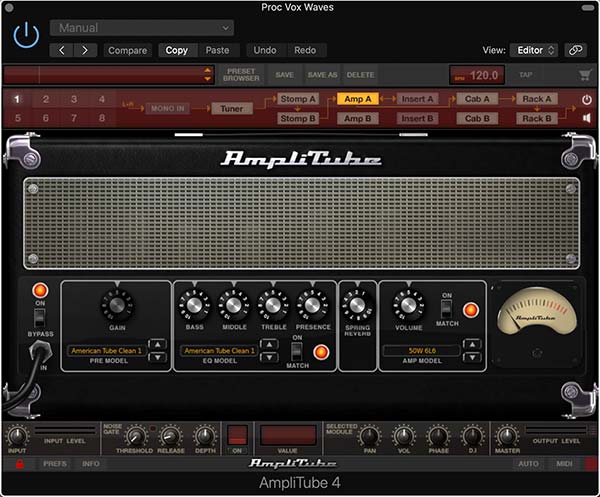Viewport: 600px width, 497px height.
Task: Click EQ MODEL down arrow
Action: (x=269, y=357)
